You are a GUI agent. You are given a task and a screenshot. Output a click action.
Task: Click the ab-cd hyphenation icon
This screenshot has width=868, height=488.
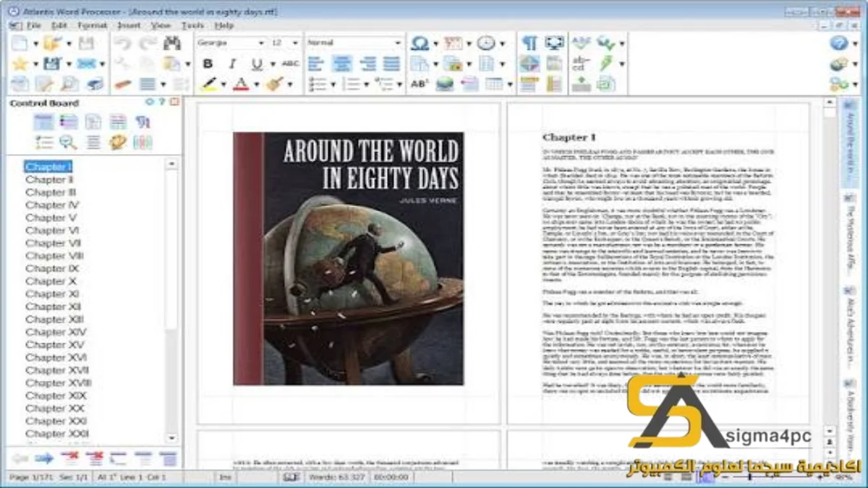[x=581, y=64]
